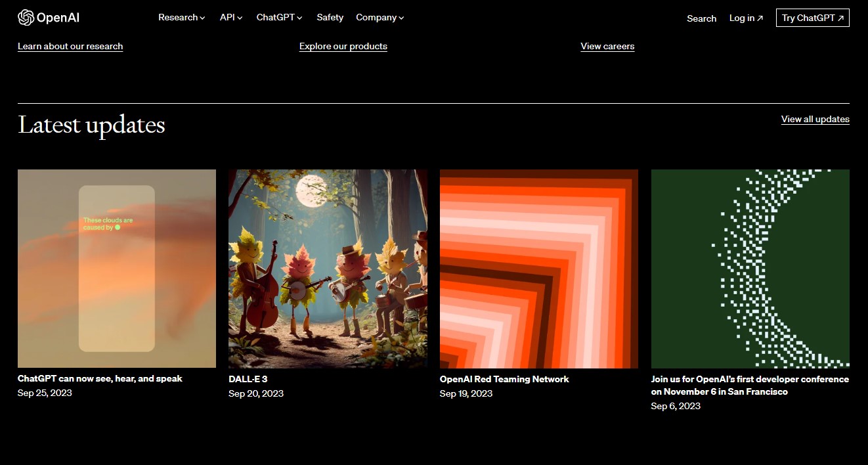The width and height of the screenshot is (868, 465).
Task: Expand the ChatGPT dropdown menu
Action: 280,18
